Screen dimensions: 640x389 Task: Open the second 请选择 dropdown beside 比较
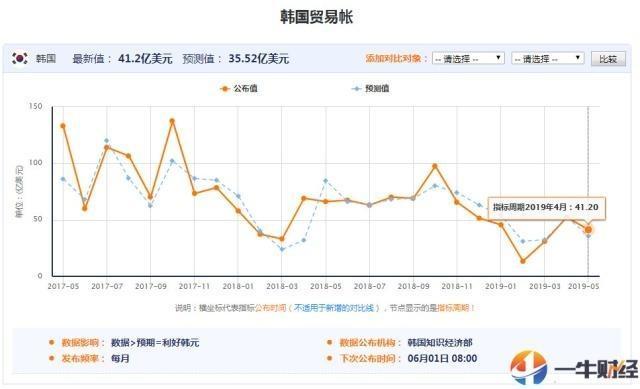[548, 59]
